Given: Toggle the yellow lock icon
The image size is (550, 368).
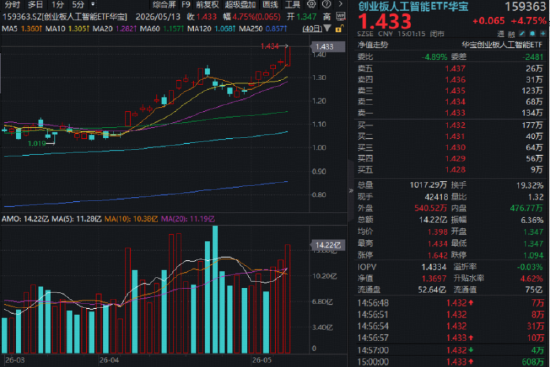Looking at the screenshot, I should click(x=339, y=28).
